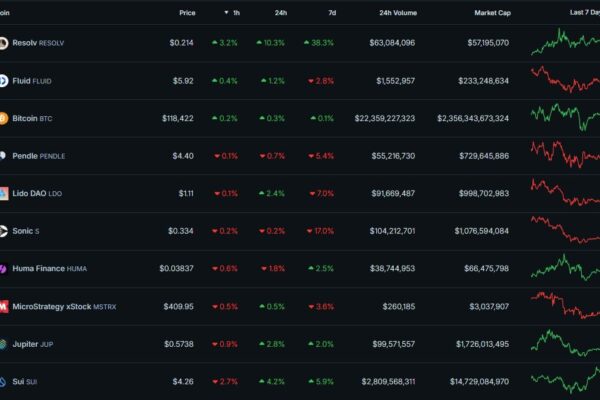Screen dimensions: 600x400
Task: Click Bitcoin market cap $2,356,343,673,324
Action: click(x=473, y=118)
